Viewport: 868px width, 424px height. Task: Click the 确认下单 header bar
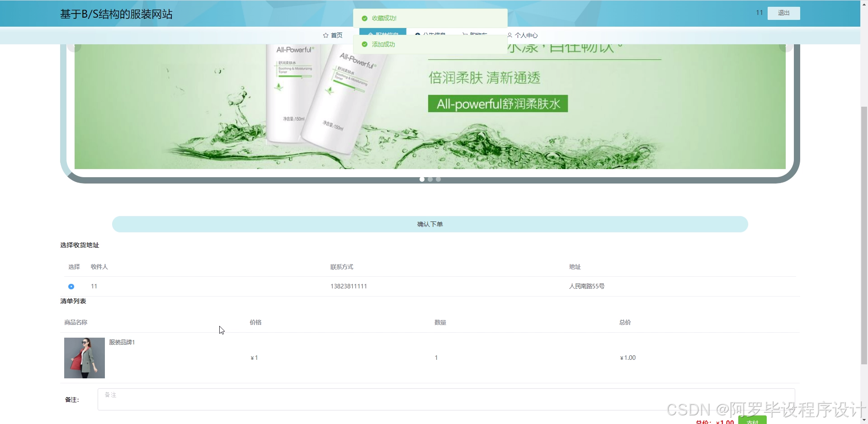[x=430, y=224]
